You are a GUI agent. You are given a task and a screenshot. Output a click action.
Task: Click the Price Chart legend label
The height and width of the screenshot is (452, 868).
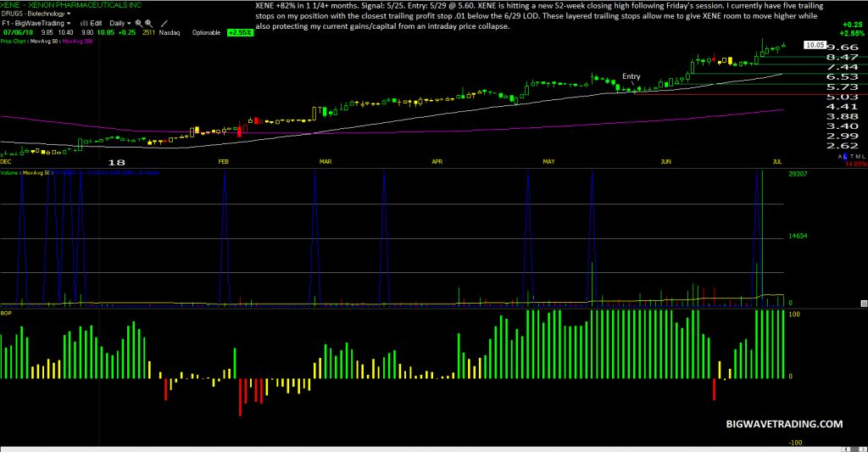14,42
